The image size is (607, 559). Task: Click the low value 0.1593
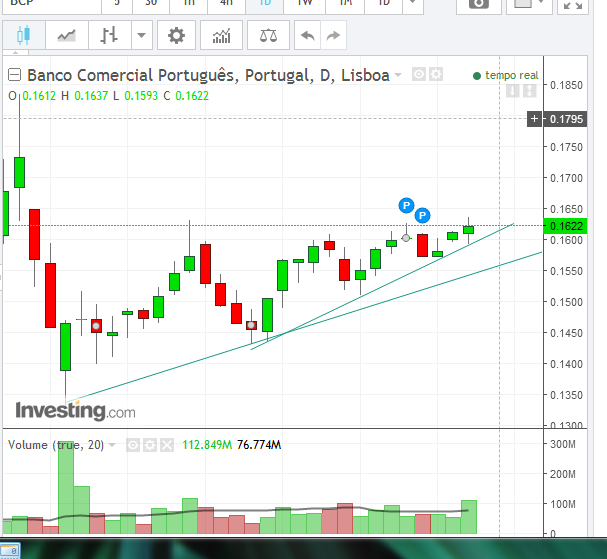click(141, 96)
